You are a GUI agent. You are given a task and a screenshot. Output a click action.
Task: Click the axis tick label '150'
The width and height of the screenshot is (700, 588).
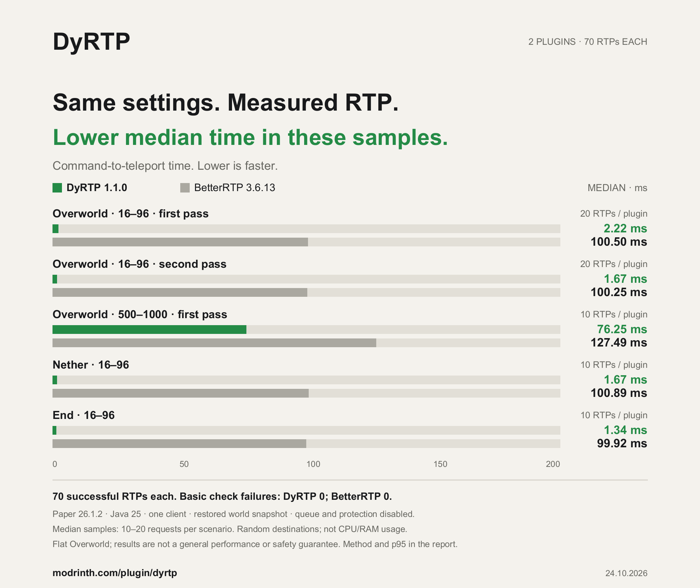click(x=440, y=464)
